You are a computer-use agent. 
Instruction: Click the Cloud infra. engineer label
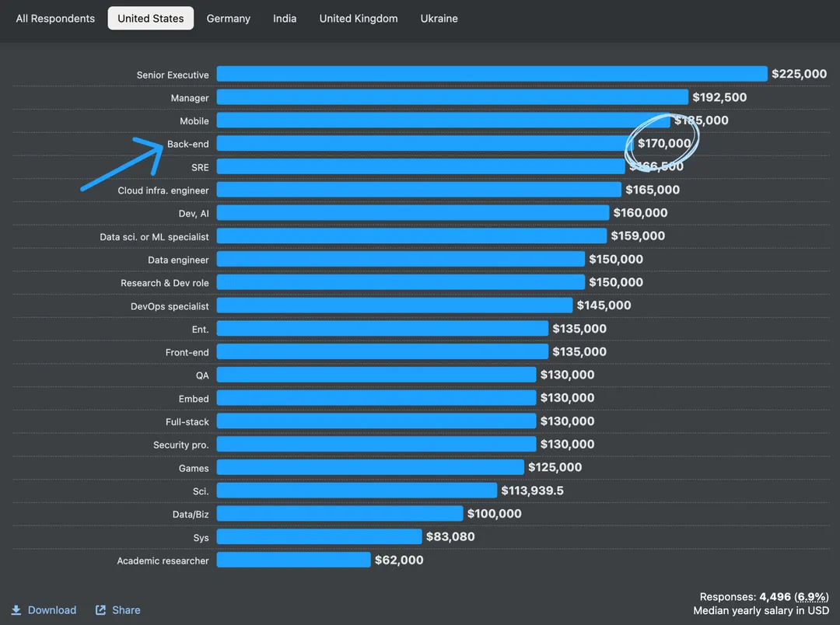163,190
